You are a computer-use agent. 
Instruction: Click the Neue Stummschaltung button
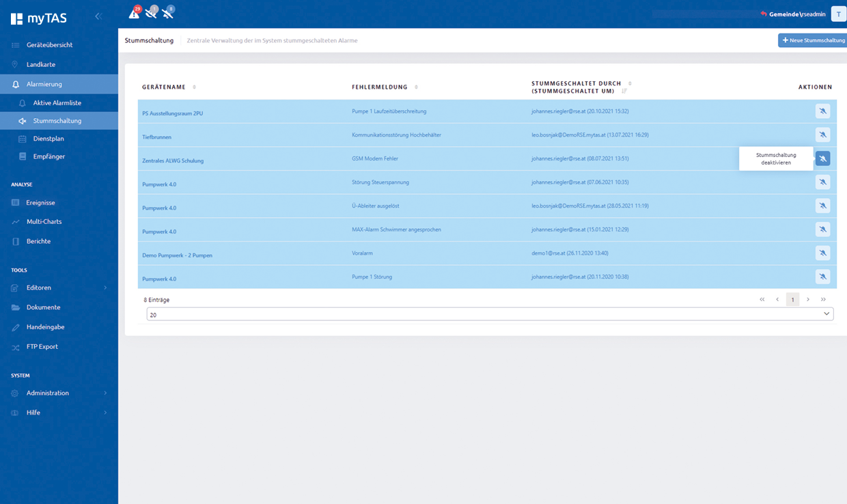click(812, 40)
